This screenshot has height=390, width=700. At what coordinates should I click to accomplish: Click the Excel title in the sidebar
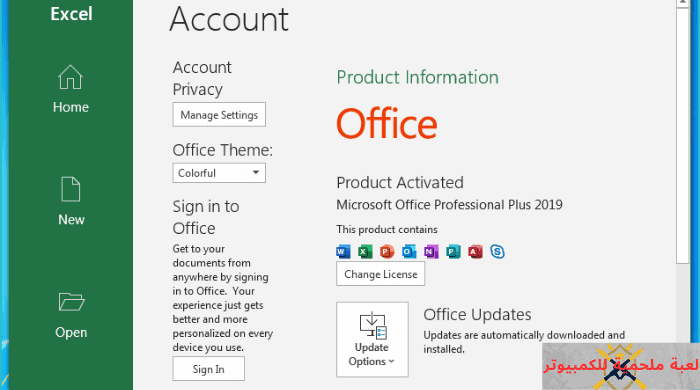71,14
